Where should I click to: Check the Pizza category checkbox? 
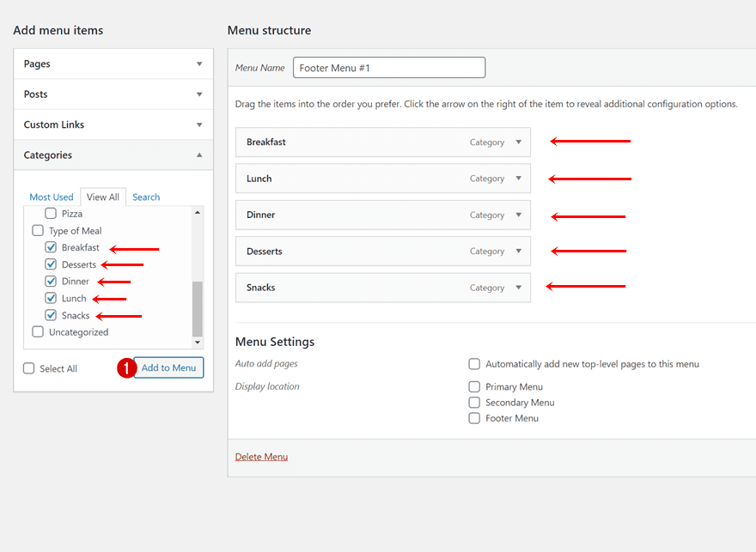pyautogui.click(x=51, y=213)
